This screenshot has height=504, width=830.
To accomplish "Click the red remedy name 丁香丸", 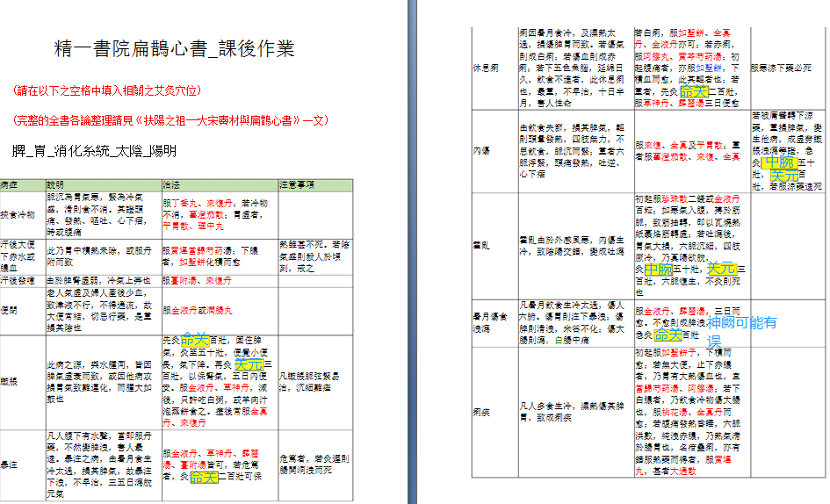I will (x=184, y=204).
